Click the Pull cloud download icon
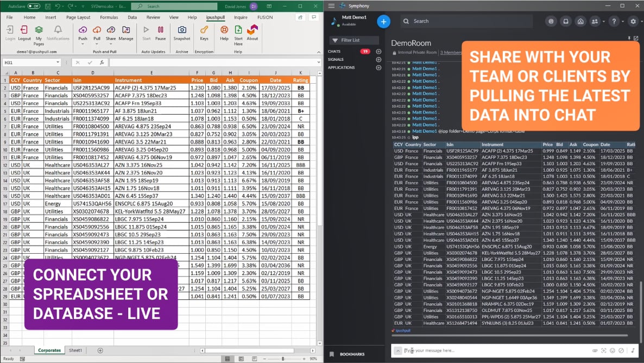The width and height of the screenshot is (644, 363). pyautogui.click(x=97, y=30)
